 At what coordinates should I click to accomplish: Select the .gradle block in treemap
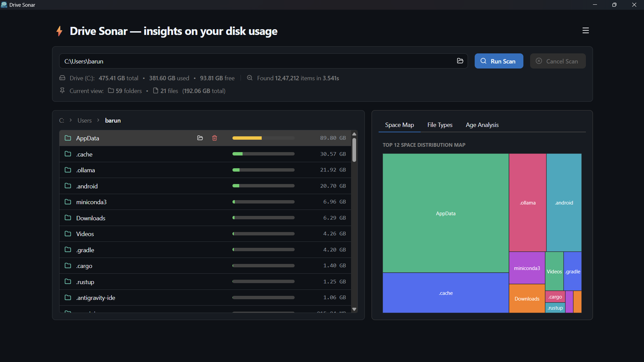(573, 271)
